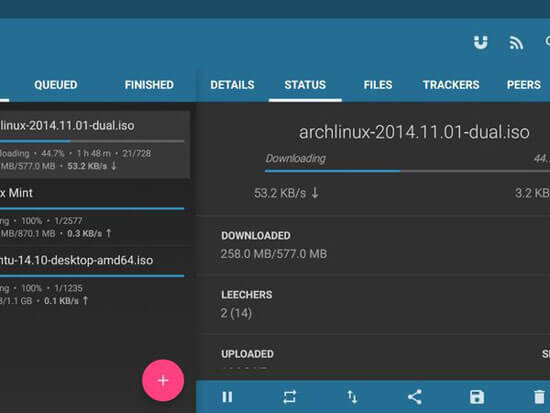Viewport: 550px width, 413px height.
Task: Select the STATUS tab
Action: 305,85
